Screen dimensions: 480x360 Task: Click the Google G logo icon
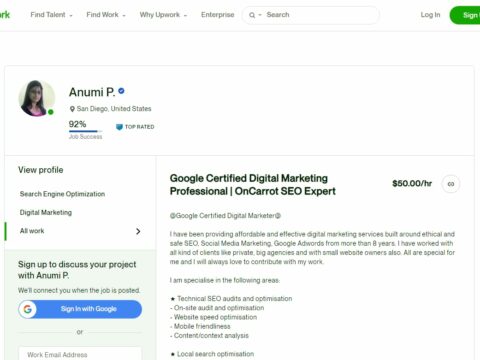28,309
